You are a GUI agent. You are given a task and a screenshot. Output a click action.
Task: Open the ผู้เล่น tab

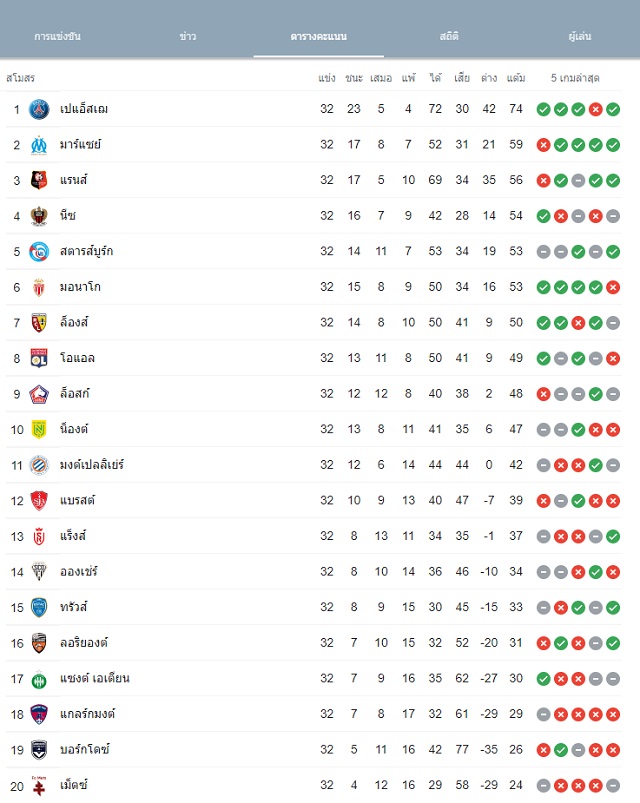coord(580,36)
